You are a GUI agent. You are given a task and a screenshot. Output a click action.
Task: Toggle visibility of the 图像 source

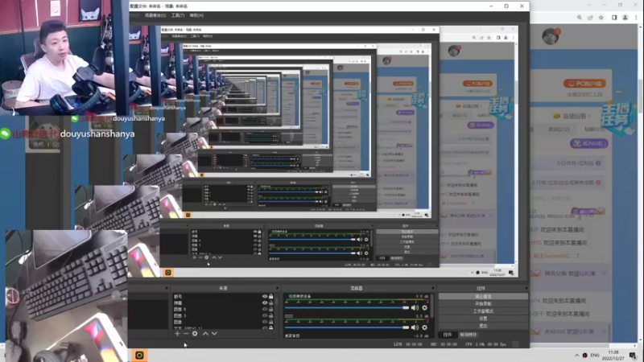coord(265,322)
